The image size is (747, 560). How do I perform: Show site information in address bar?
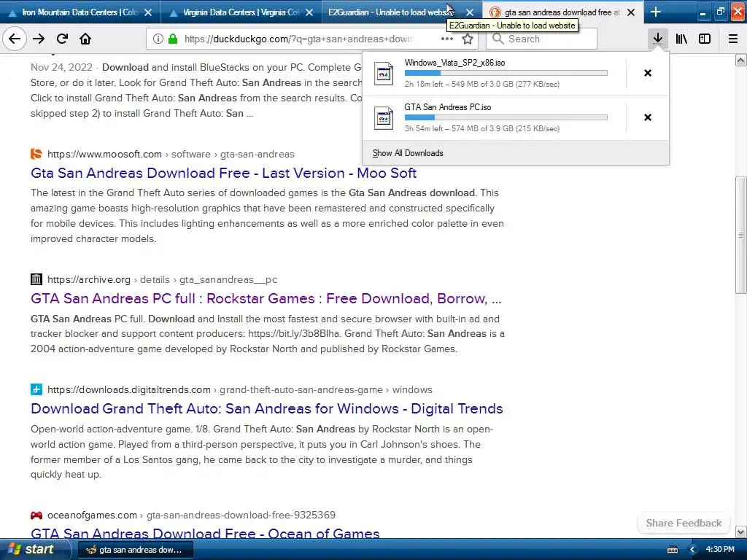click(x=158, y=39)
